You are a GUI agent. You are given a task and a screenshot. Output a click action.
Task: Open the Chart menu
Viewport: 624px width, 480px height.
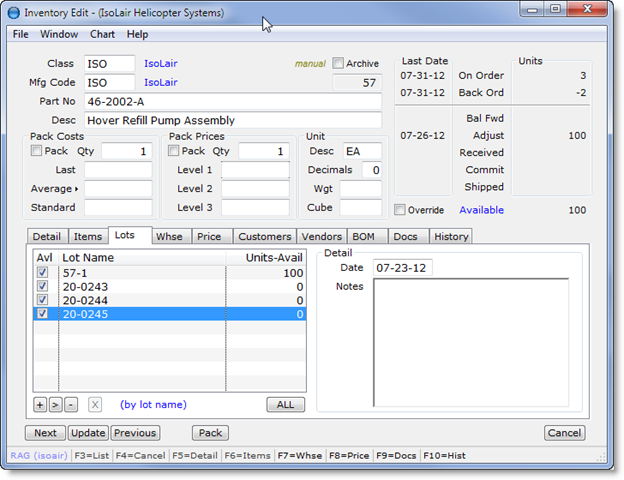102,34
